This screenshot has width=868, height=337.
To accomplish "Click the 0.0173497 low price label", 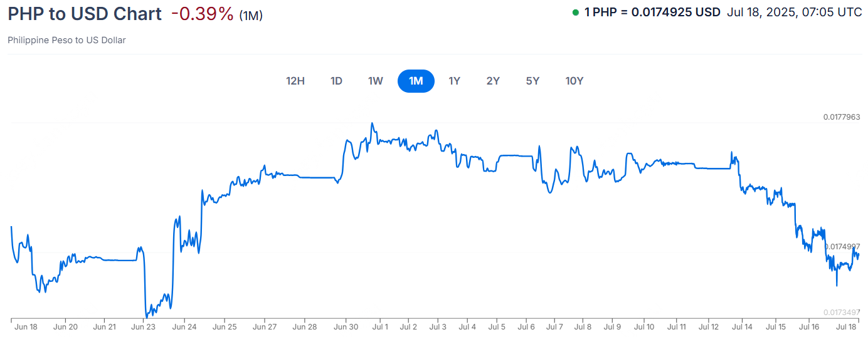I will tap(842, 313).
